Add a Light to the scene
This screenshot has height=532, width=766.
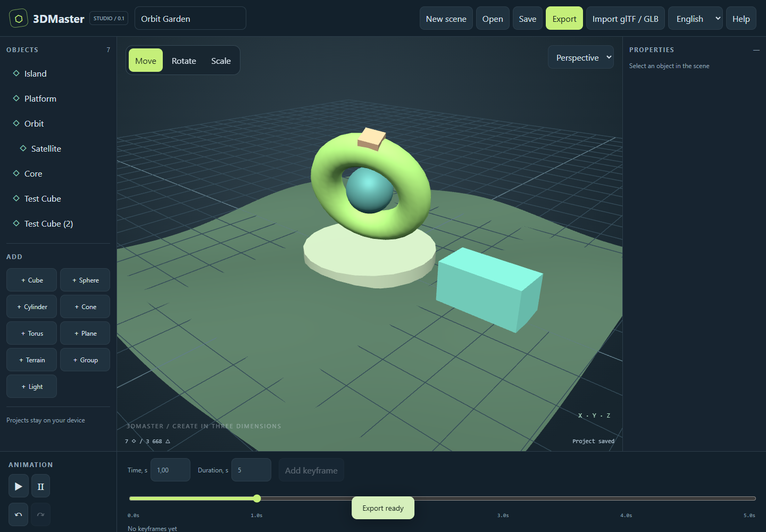(x=31, y=386)
